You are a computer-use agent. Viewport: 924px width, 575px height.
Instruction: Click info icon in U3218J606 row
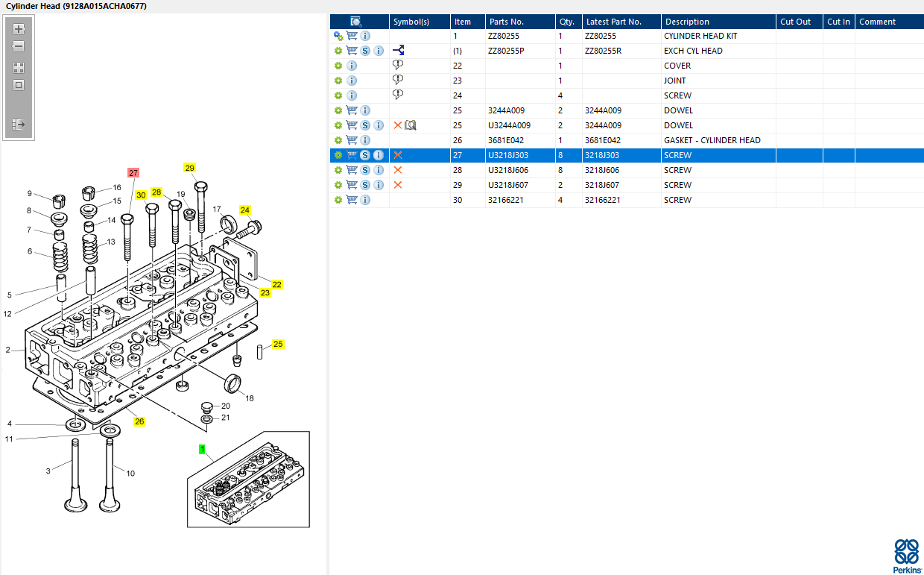tap(379, 170)
